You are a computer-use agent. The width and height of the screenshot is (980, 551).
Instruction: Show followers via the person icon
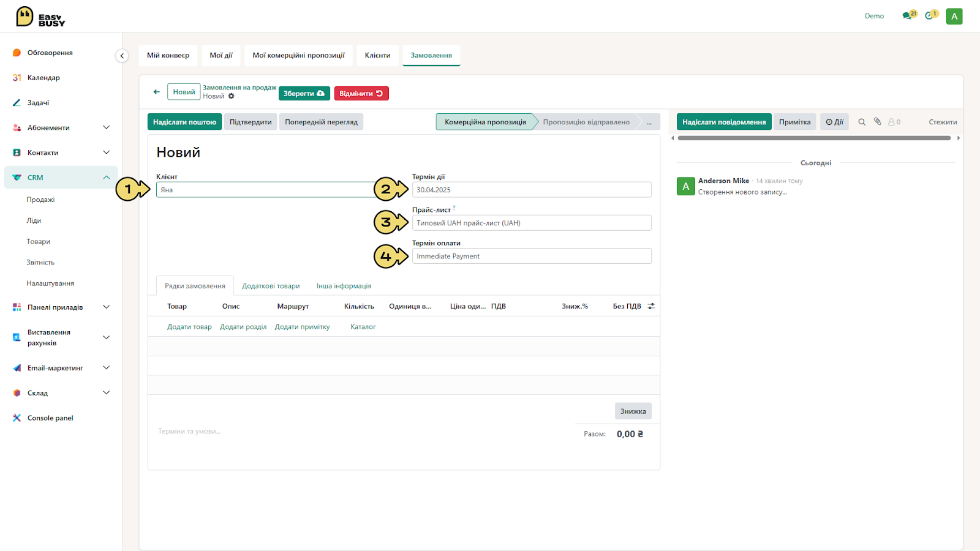pos(894,122)
